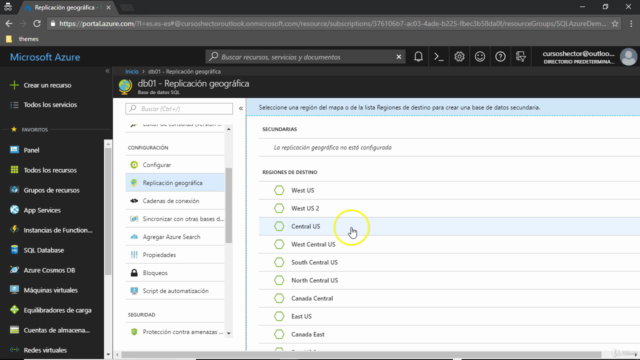This screenshot has width=640, height=360.
Task: Click the Protección contra amenazas shield icon
Action: tap(134, 332)
